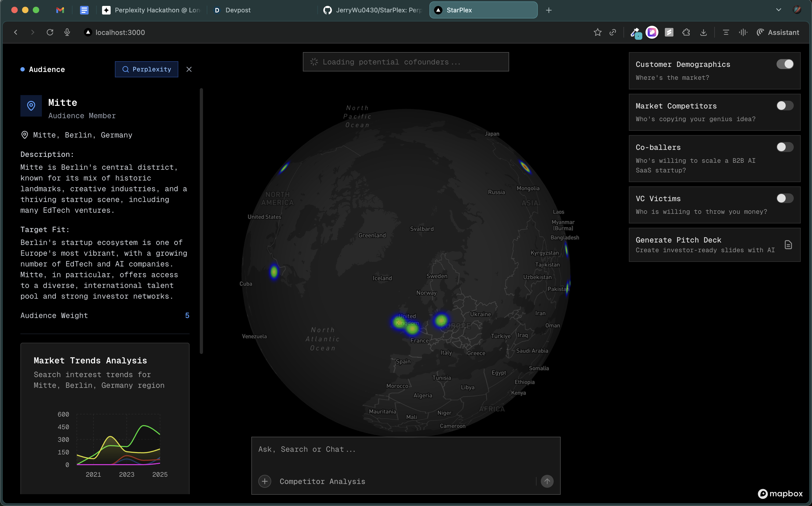Switch to the Devpost tab
The height and width of the screenshot is (506, 812).
(238, 10)
